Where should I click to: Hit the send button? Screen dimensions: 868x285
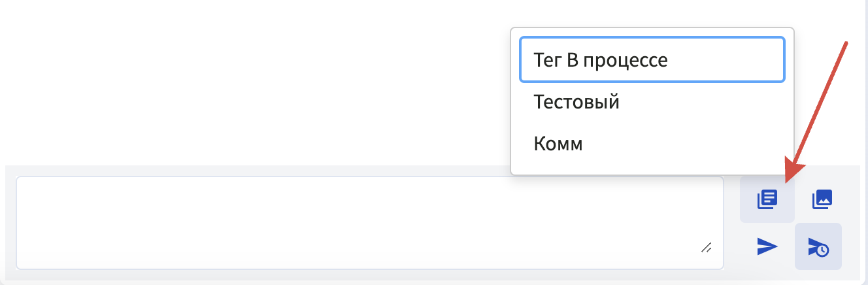click(x=767, y=246)
